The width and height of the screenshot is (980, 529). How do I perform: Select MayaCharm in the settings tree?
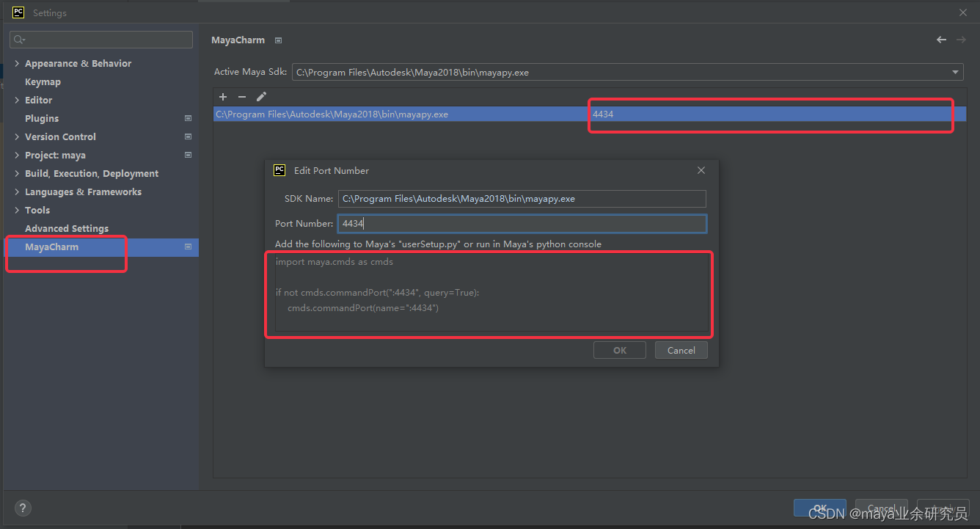point(100,247)
